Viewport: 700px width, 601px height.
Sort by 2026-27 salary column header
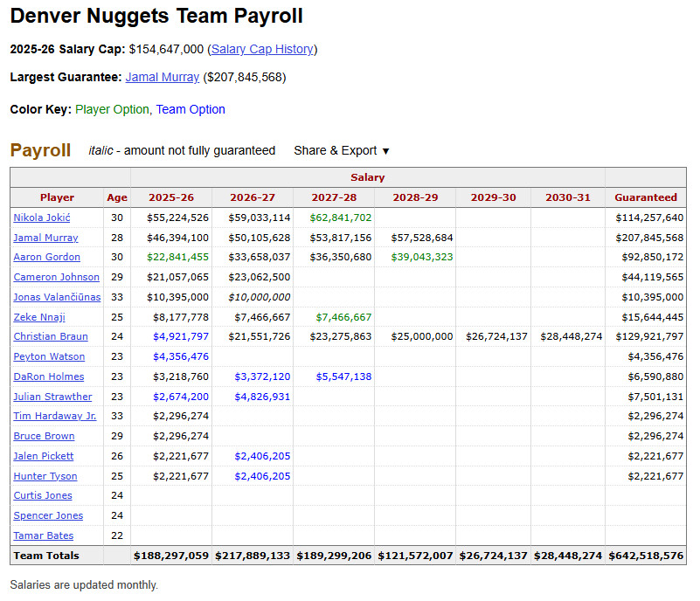tap(253, 197)
